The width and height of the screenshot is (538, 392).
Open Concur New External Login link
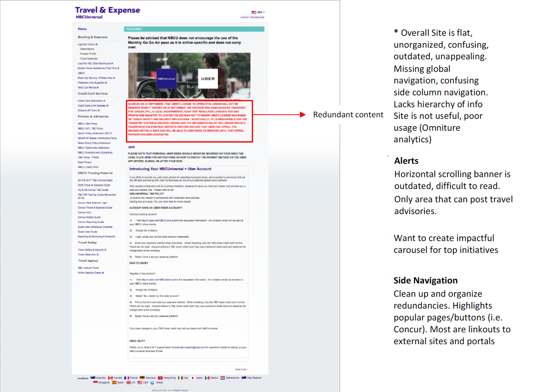pyautogui.click(x=92, y=203)
